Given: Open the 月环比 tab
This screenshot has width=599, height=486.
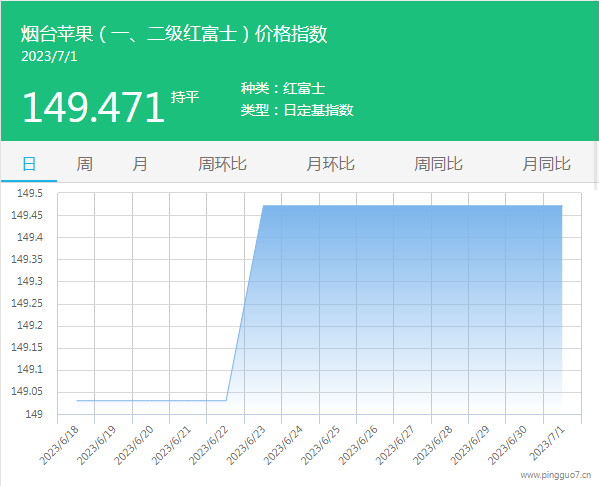Looking at the screenshot, I should click(x=330, y=164).
